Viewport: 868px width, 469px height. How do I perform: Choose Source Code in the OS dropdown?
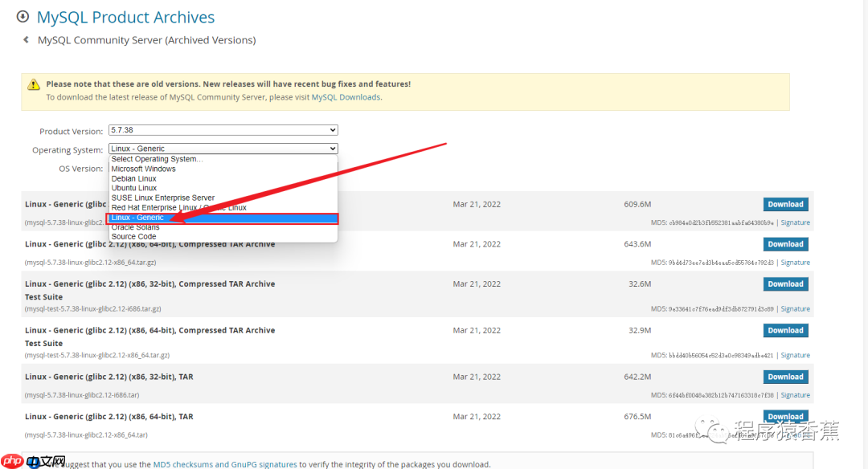(133, 237)
